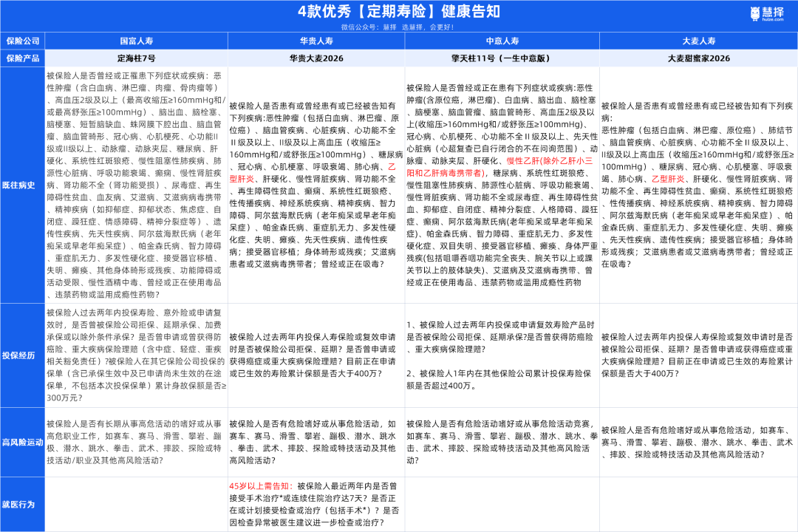Click the 擎天柱11号（一生中意版）product name

coord(501,57)
